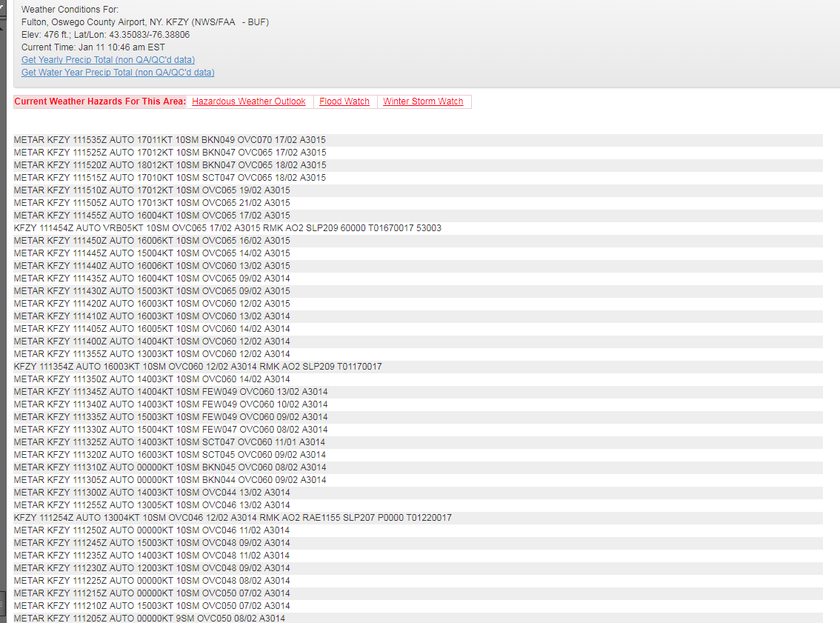Click the METAR 111325Z row with SCT047
The height and width of the screenshot is (623, 840).
click(x=418, y=442)
